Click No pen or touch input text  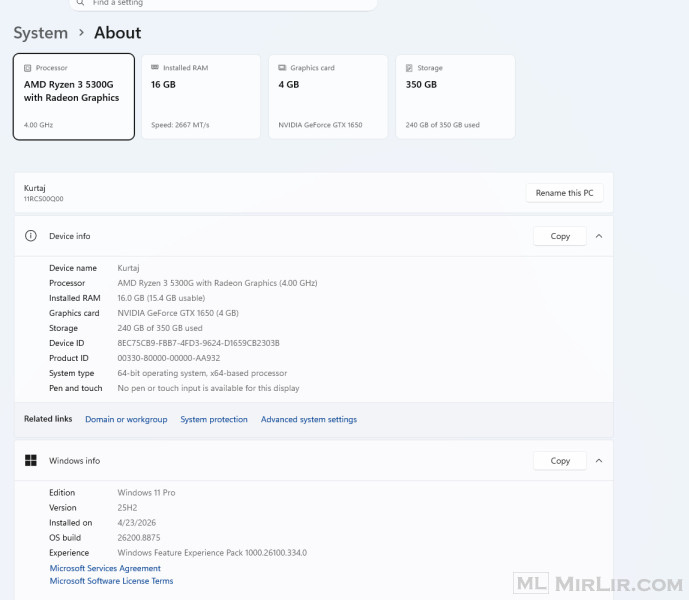[208, 388]
